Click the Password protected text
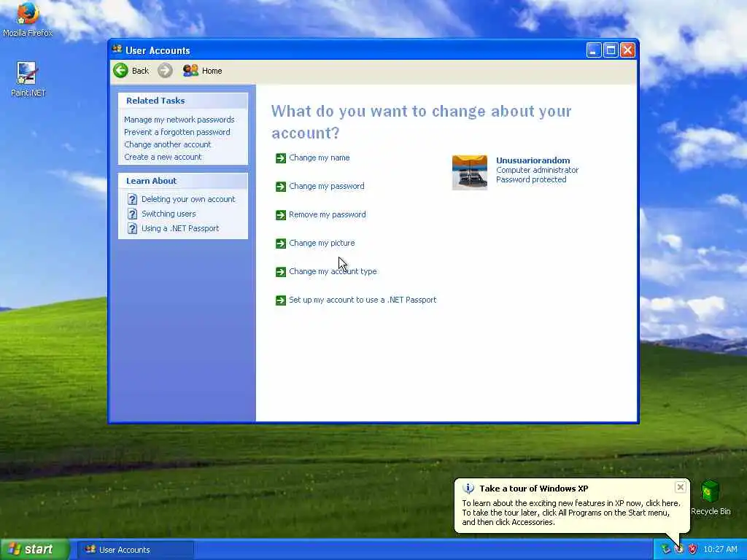This screenshot has width=747, height=560. (x=531, y=179)
